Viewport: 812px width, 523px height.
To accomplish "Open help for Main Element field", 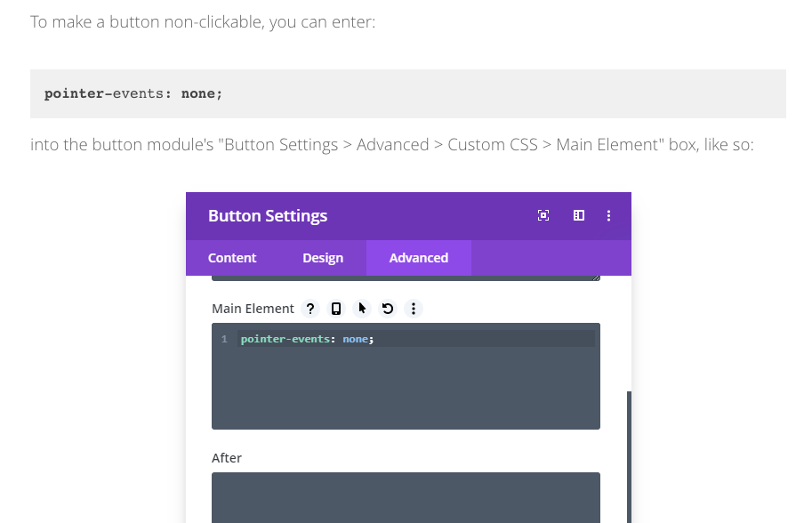I will click(x=310, y=309).
